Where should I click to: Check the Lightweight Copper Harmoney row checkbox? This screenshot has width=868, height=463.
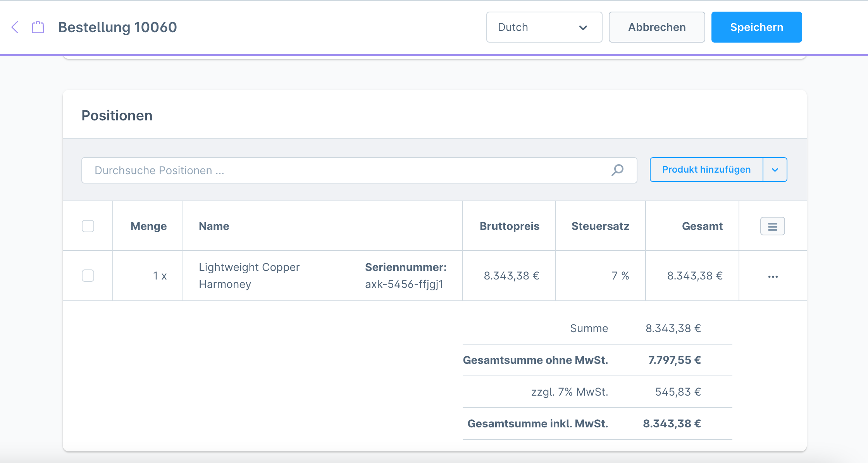pyautogui.click(x=88, y=276)
